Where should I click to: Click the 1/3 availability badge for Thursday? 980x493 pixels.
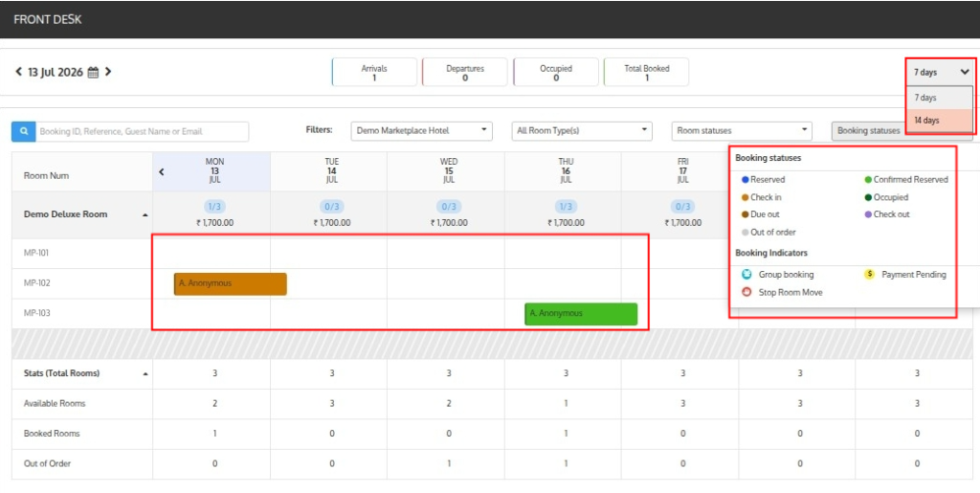pos(566,207)
